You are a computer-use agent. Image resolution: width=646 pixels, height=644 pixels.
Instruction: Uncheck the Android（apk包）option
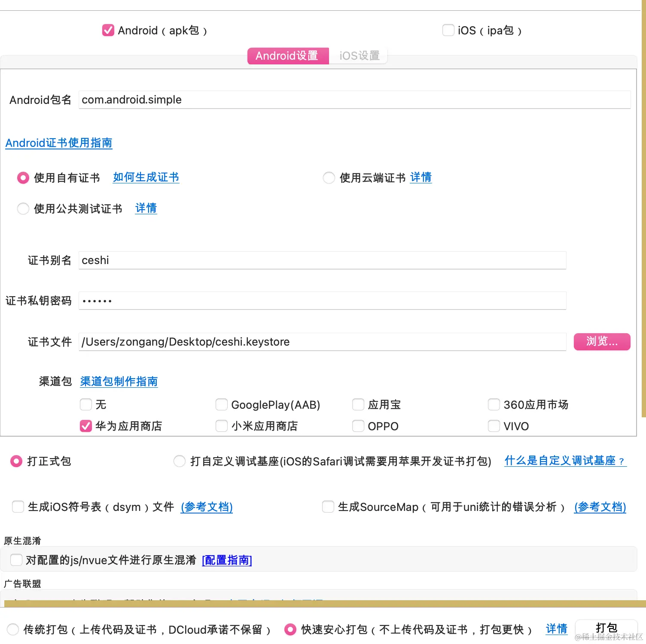click(108, 30)
